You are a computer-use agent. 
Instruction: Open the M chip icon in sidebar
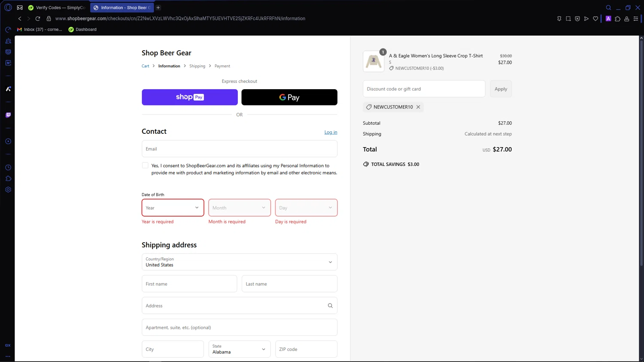point(8,63)
